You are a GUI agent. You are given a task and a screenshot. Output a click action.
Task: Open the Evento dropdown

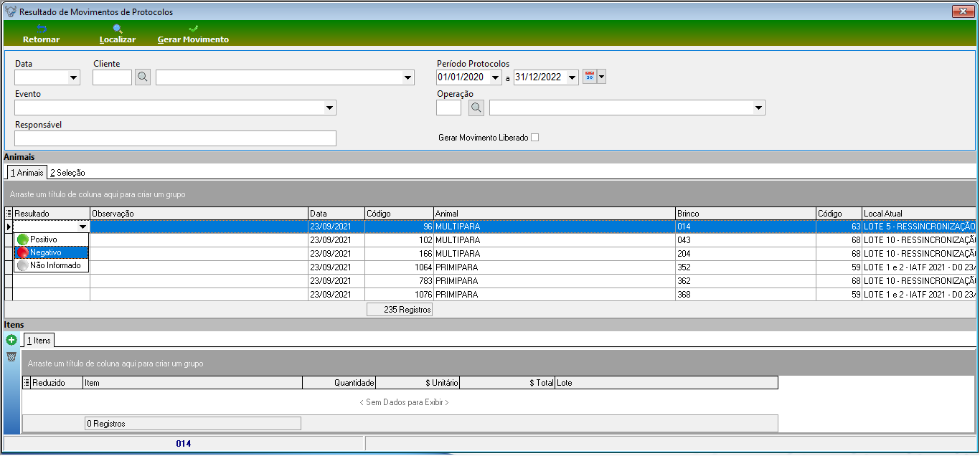(x=330, y=108)
